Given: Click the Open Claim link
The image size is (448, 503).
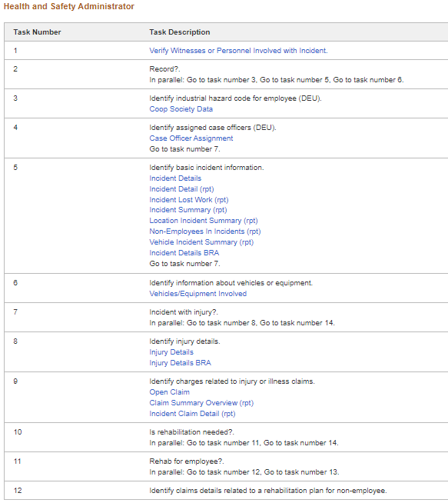Looking at the screenshot, I should pos(169,392).
